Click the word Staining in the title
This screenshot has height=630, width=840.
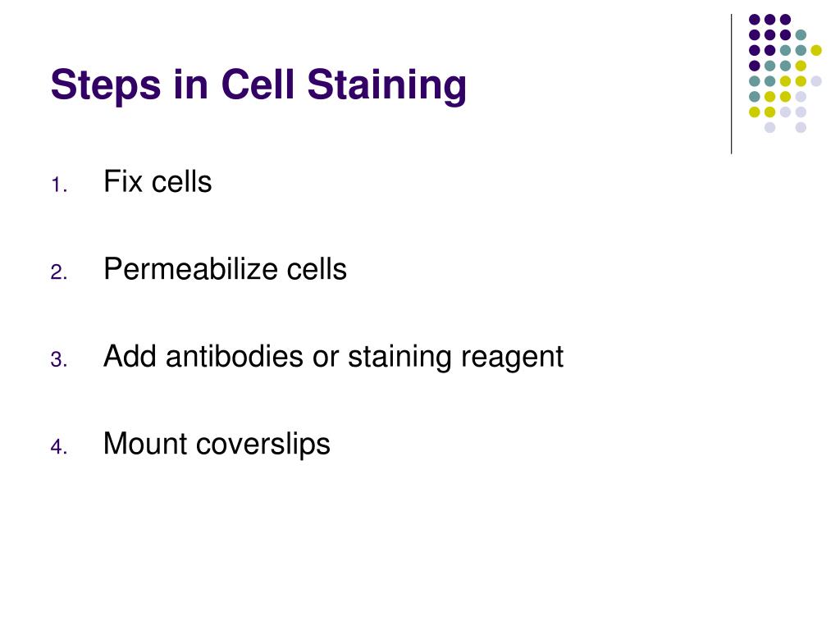pyautogui.click(x=387, y=85)
